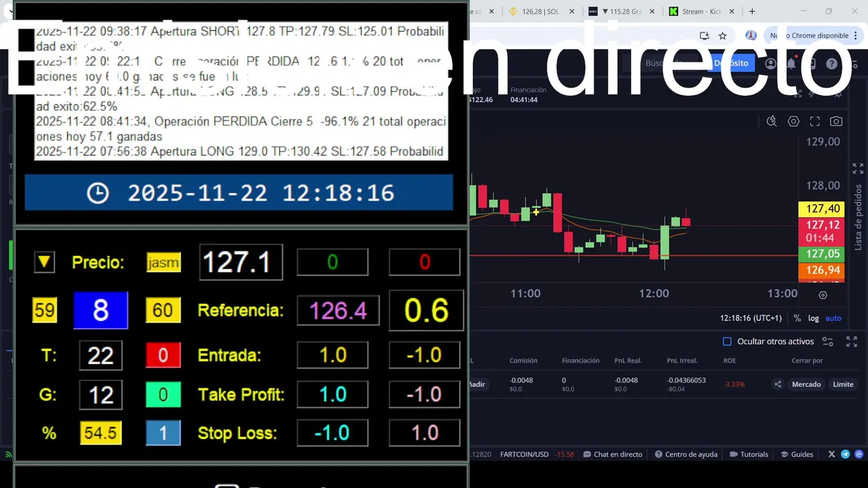The image size is (868, 488).
Task: Click the G counter showing 12
Action: coord(100,394)
